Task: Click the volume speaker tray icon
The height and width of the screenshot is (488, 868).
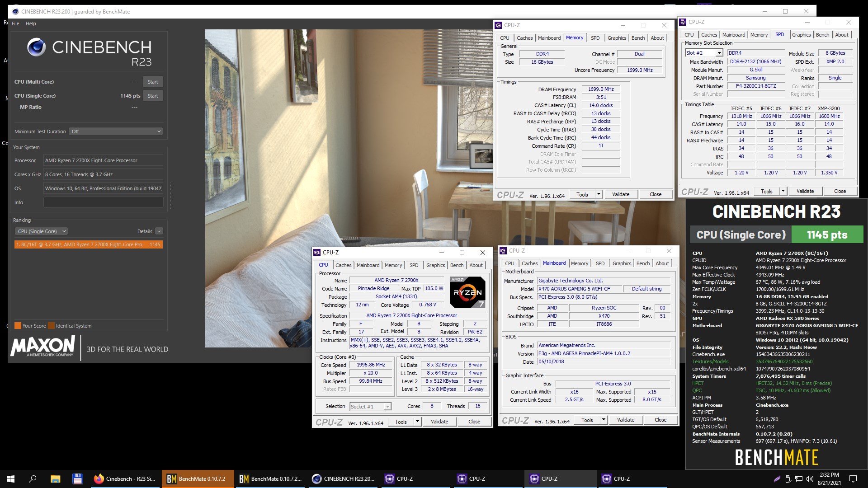Action: point(810,479)
